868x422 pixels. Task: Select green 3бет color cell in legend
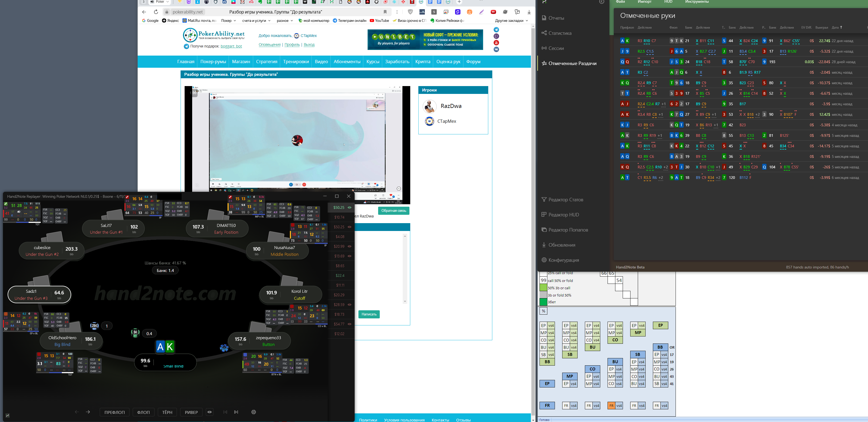pos(543,302)
